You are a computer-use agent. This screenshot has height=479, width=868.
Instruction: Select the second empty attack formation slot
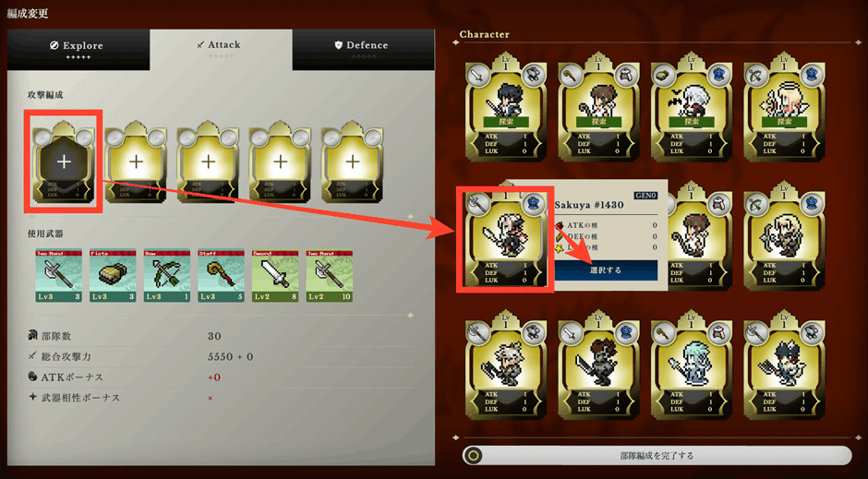pyautogui.click(x=136, y=161)
